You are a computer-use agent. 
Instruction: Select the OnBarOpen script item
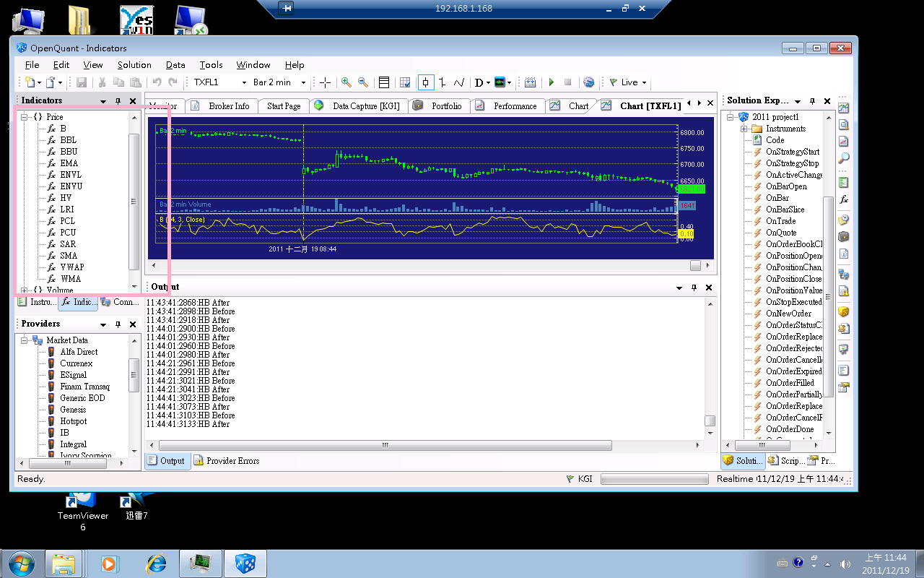(x=786, y=186)
